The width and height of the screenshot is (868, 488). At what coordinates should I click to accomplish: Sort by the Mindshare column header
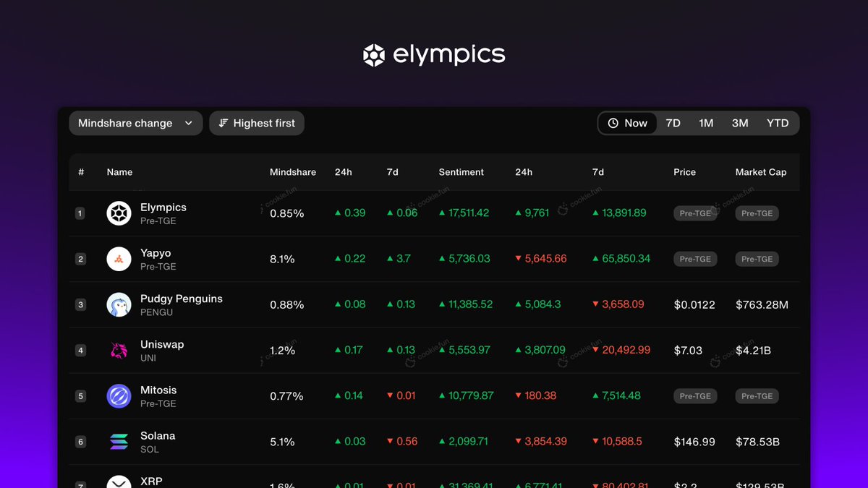[293, 172]
